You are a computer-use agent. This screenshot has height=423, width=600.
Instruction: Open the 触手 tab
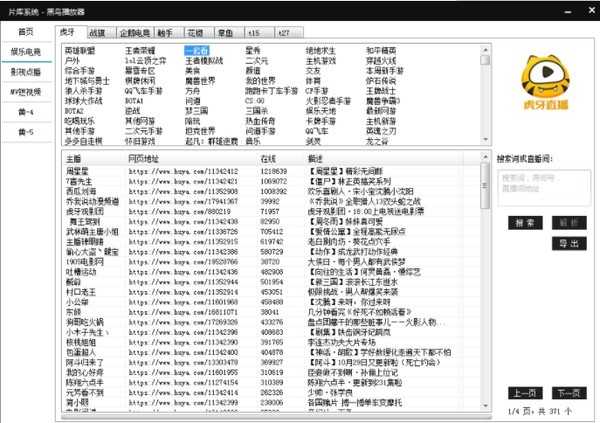[169, 33]
